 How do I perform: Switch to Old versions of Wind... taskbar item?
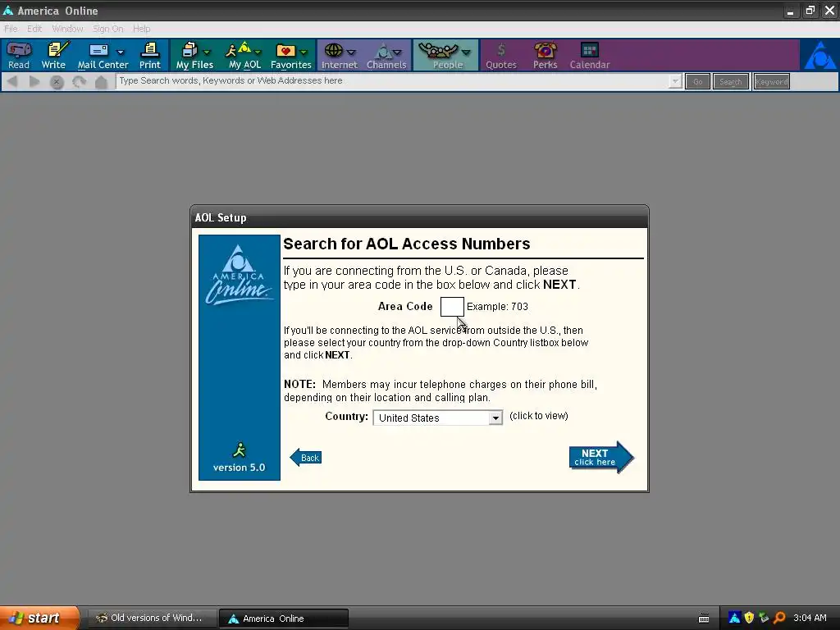pyautogui.click(x=152, y=619)
